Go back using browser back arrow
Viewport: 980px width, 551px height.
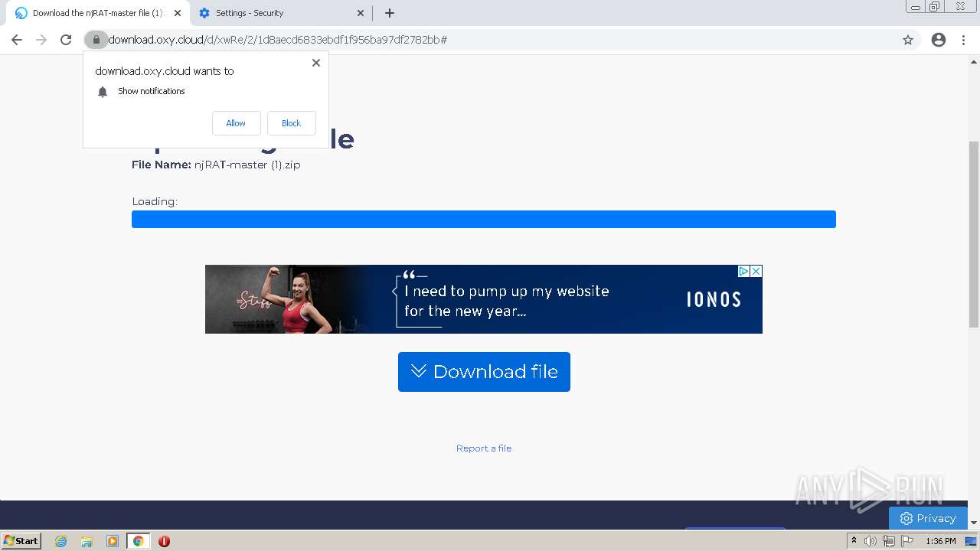(17, 40)
